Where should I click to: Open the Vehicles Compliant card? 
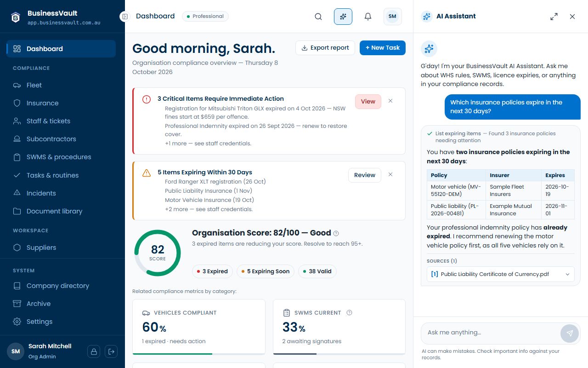(199, 327)
